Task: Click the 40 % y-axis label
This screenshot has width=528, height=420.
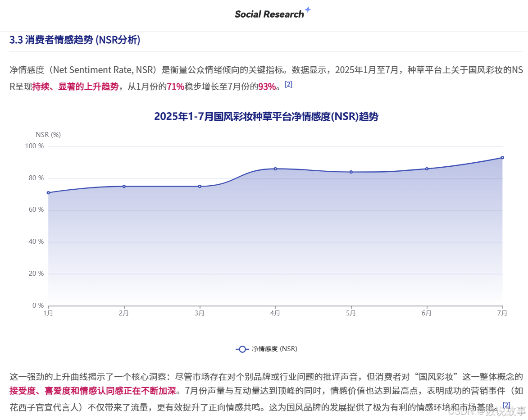Action: [x=36, y=242]
